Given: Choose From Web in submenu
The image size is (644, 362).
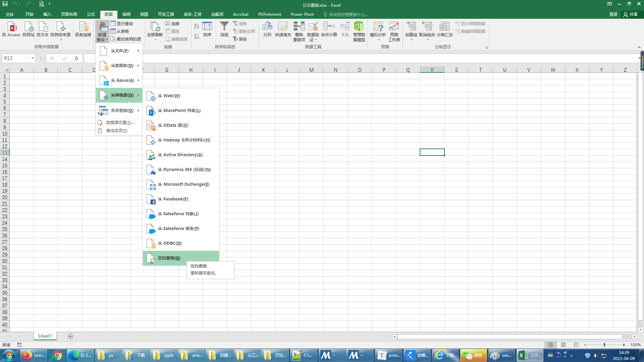Looking at the screenshot, I should point(169,96).
